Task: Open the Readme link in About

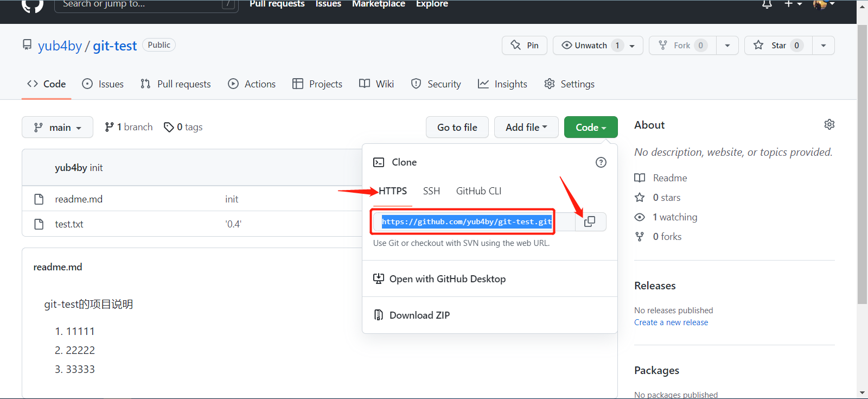Action: [670, 178]
